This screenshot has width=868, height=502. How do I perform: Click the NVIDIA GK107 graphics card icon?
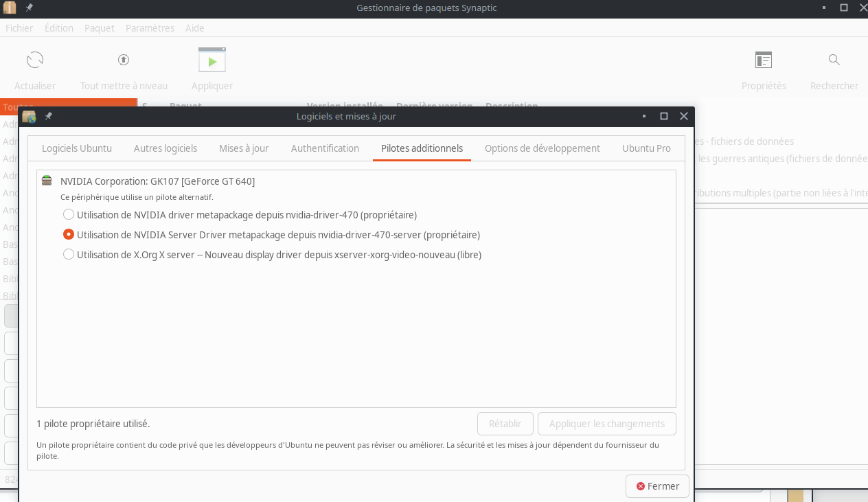47,181
